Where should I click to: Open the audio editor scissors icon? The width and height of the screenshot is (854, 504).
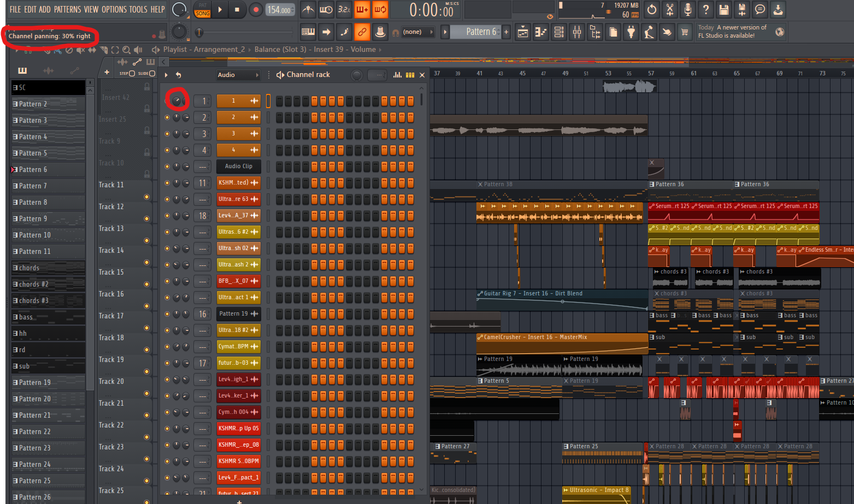pos(670,9)
